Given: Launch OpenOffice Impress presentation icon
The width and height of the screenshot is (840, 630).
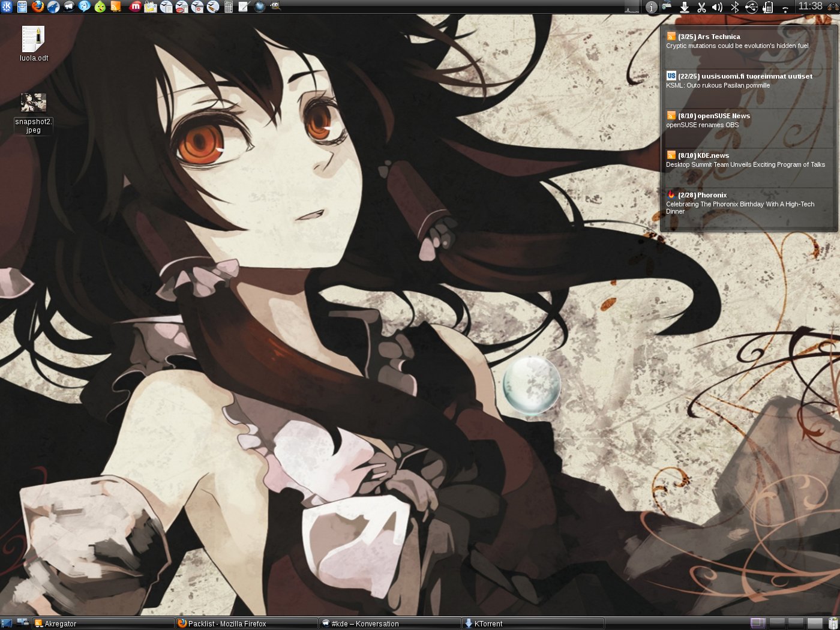Looking at the screenshot, I should click(x=197, y=7).
